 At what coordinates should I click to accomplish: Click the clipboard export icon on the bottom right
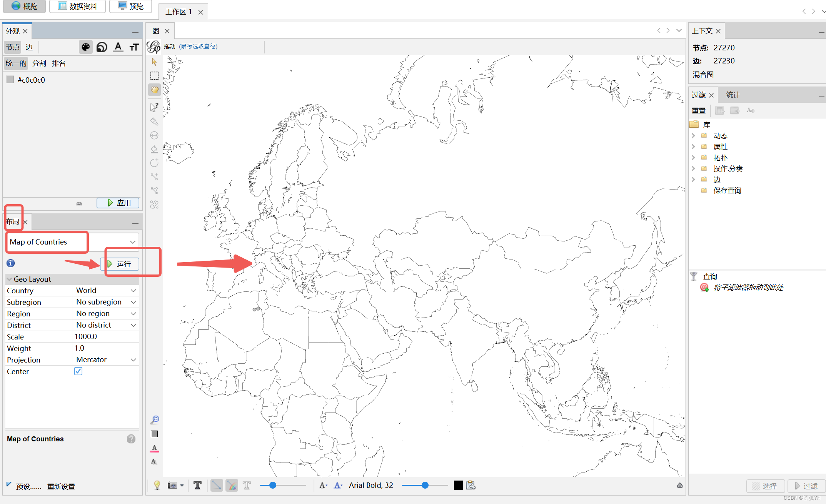(x=471, y=485)
